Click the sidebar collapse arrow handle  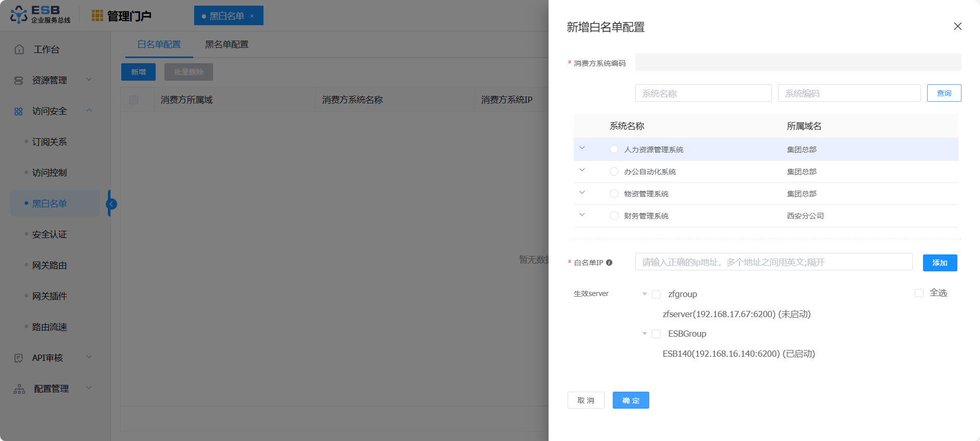pos(111,204)
